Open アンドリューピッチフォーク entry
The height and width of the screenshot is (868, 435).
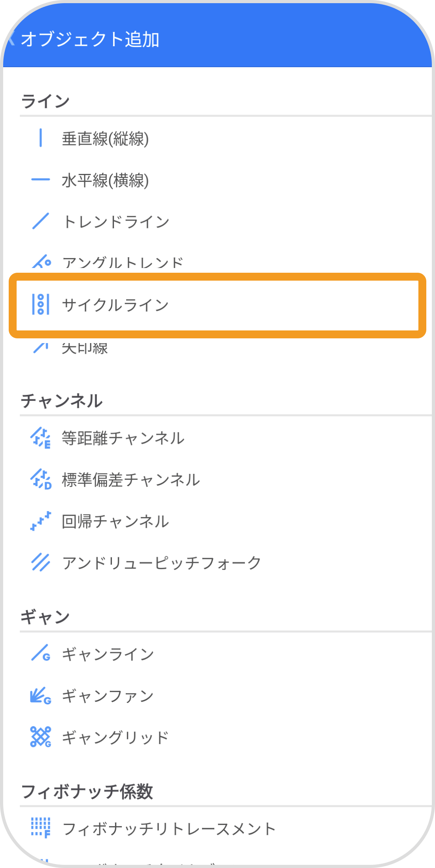coord(161,562)
